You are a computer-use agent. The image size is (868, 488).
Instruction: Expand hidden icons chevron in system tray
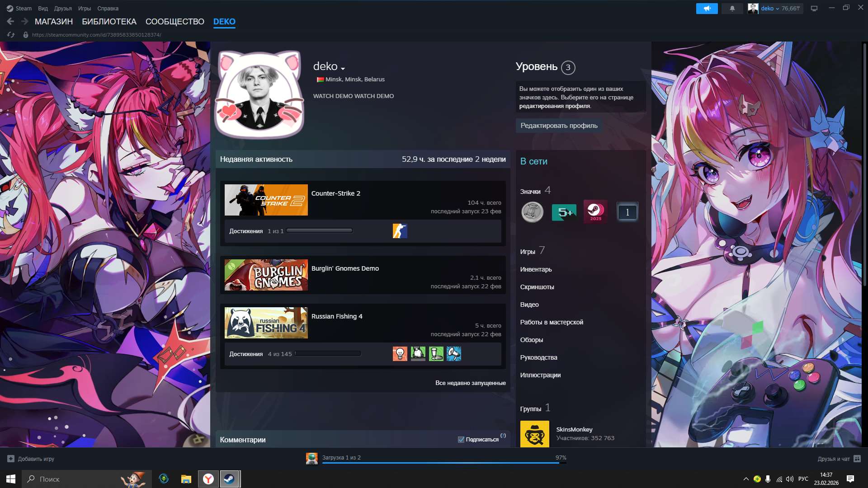746,479
